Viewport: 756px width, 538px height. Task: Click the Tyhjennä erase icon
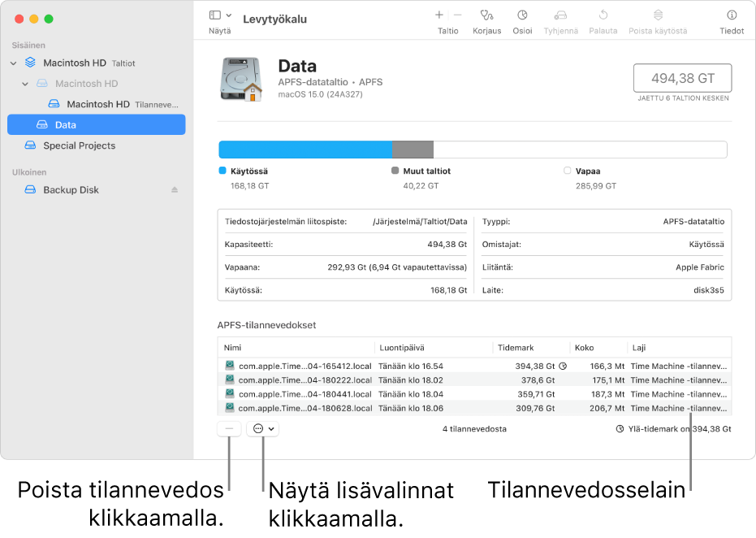(560, 15)
